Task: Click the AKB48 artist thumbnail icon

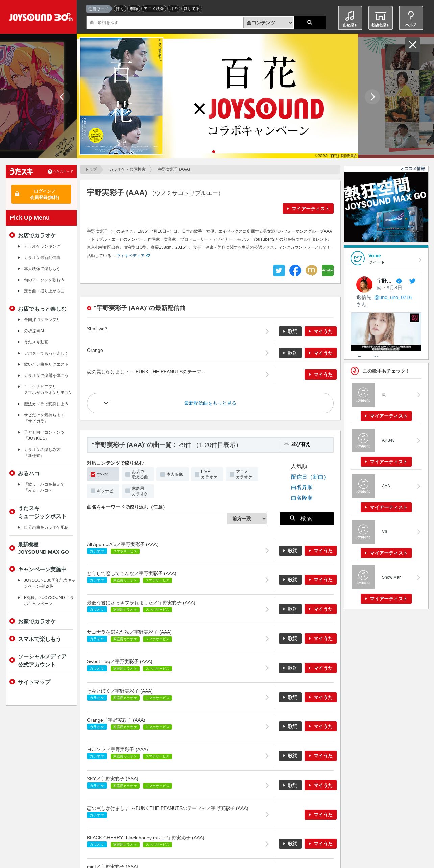Action: [363, 440]
